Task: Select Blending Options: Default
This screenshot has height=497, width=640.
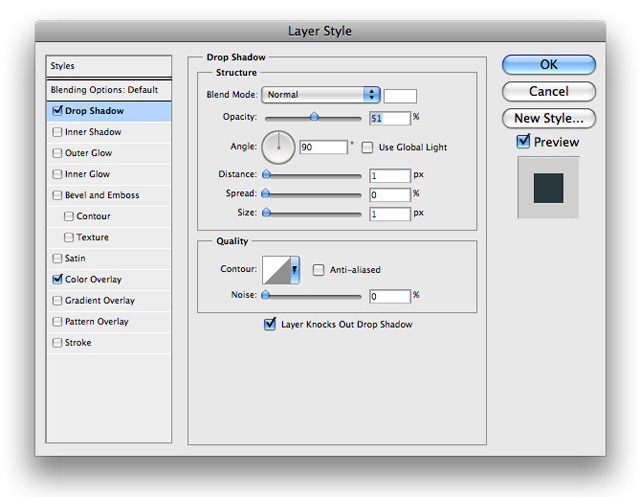Action: (x=109, y=90)
